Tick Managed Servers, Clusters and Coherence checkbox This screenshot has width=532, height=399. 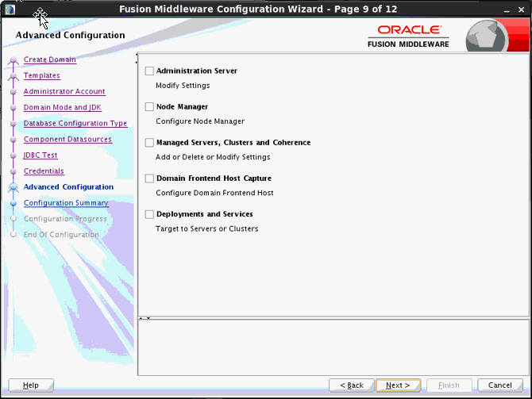tap(149, 142)
